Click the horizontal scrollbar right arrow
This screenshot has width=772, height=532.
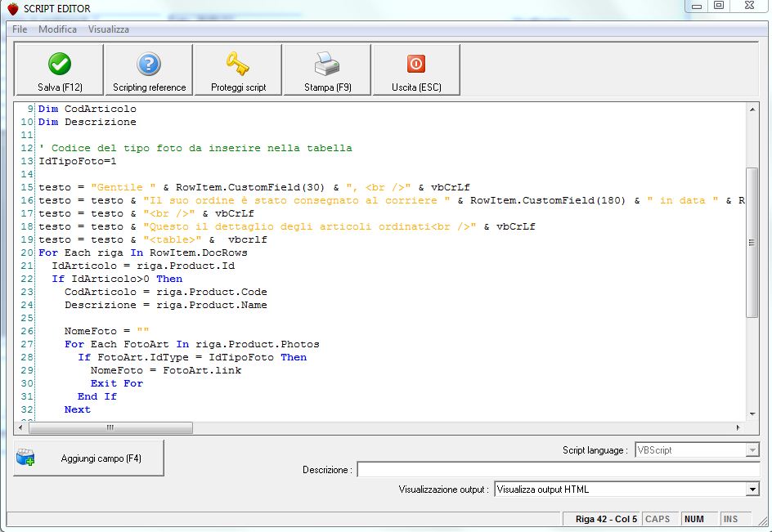738,427
